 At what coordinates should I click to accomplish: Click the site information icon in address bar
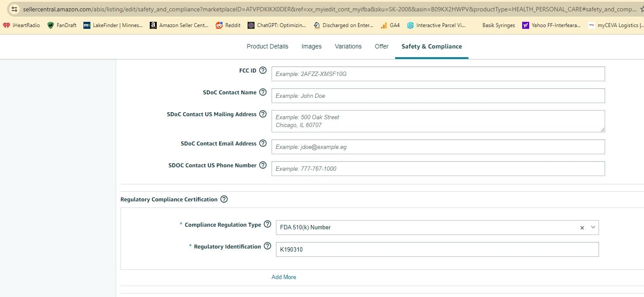(14, 9)
